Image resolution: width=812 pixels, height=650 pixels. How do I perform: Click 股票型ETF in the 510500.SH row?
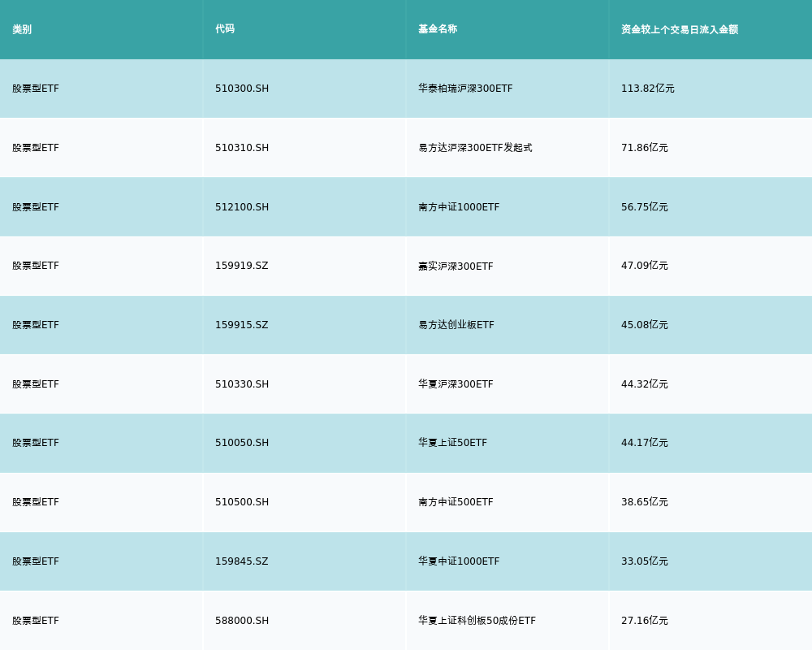pos(36,502)
